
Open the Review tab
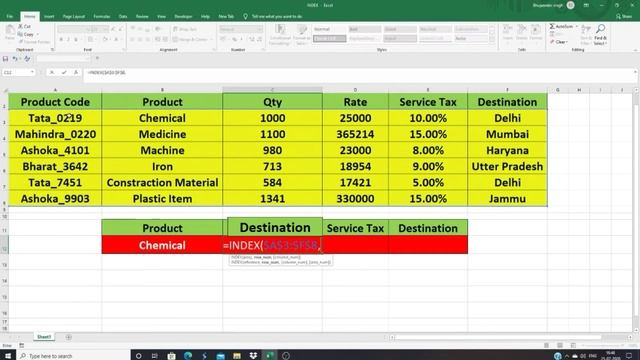pyautogui.click(x=142, y=16)
